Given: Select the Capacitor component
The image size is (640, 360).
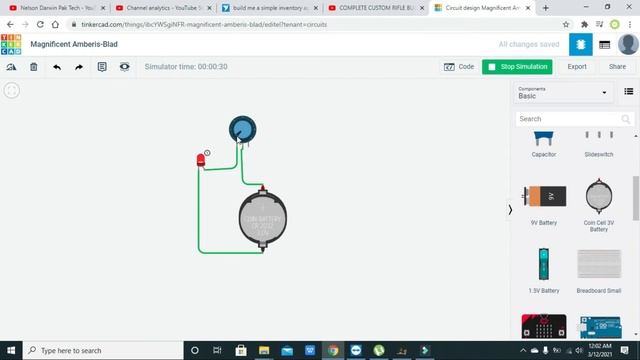Looking at the screenshot, I should click(544, 144).
